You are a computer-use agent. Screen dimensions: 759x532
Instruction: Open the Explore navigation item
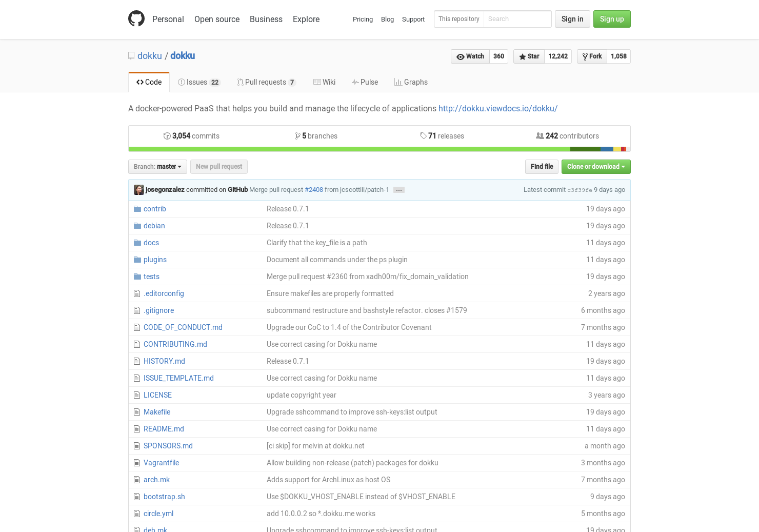click(306, 19)
